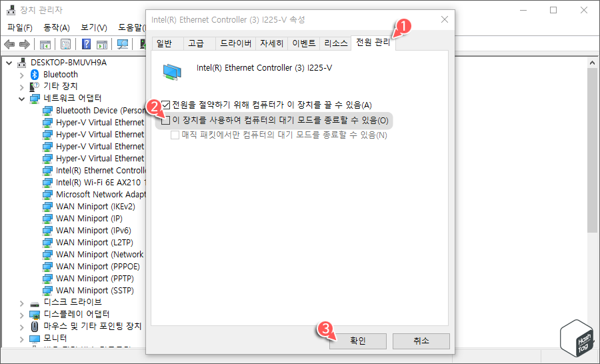Viewport: 600px width, 364px height.
Task: Click the device tree vertical scrollbar thumb
Action: [593, 151]
